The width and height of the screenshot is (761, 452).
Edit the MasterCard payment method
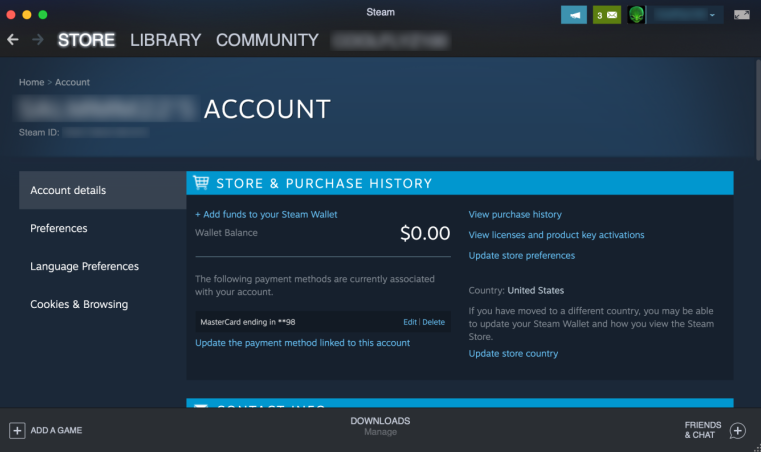pyautogui.click(x=410, y=322)
